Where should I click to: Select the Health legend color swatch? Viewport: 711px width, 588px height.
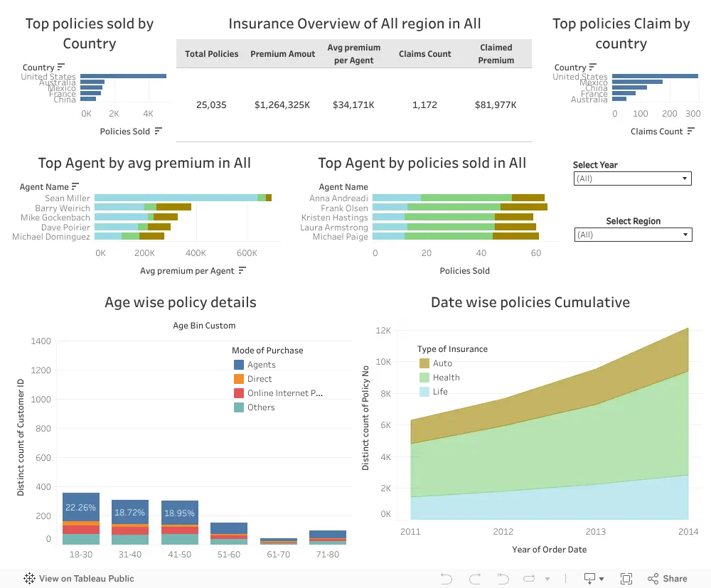coord(424,378)
